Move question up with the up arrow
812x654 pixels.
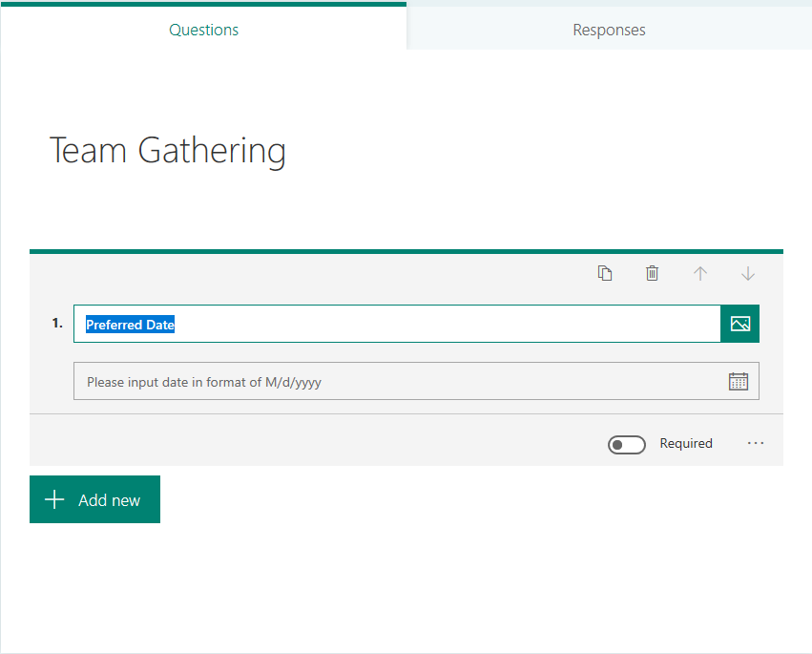(700, 273)
